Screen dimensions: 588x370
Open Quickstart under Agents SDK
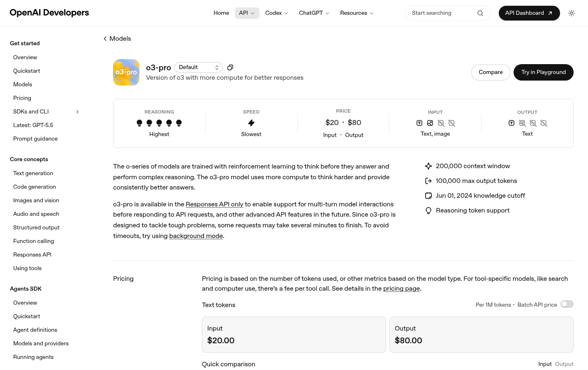click(27, 316)
